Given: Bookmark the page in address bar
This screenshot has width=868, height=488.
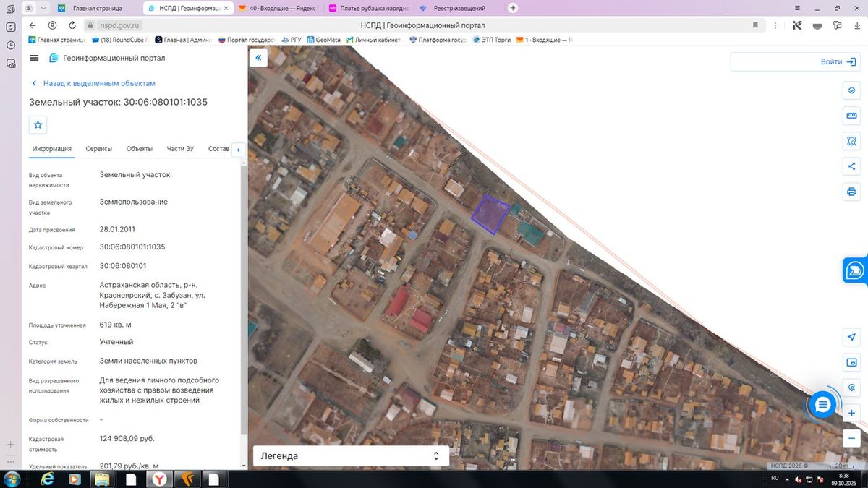Looking at the screenshot, I should point(755,25).
